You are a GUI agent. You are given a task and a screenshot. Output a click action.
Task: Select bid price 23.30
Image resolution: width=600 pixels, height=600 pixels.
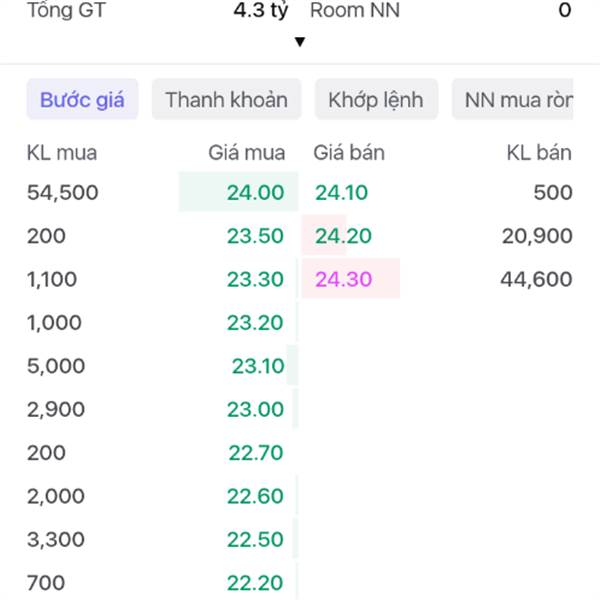click(x=255, y=279)
